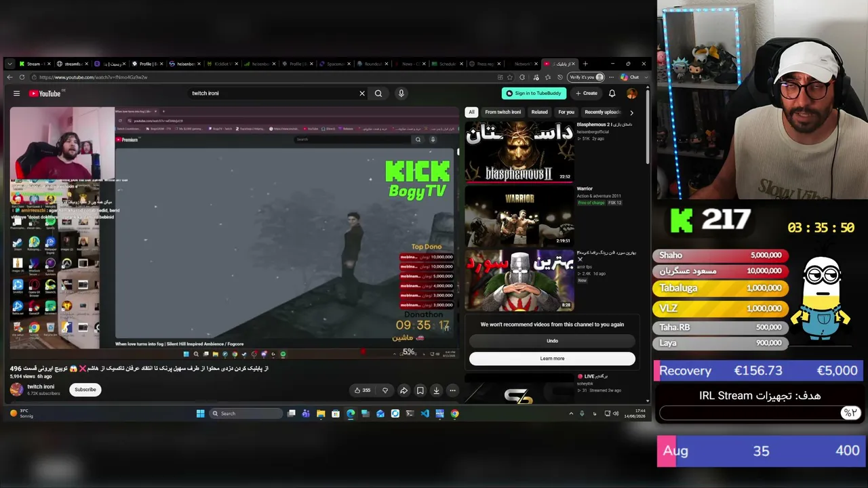Select the 'Related' filter chip
The width and height of the screenshot is (868, 488).
coord(540,113)
